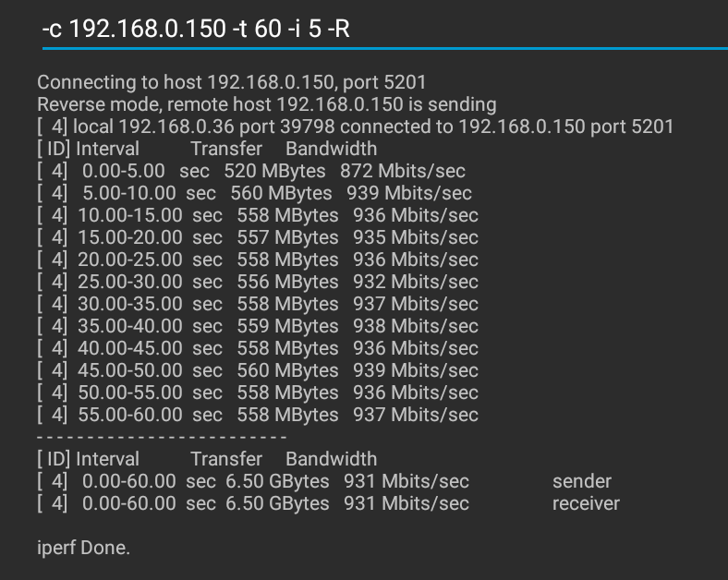Screen dimensions: 728x580
Task: Click the "Connecting to host 192.168.0.150" line
Action: point(231,82)
